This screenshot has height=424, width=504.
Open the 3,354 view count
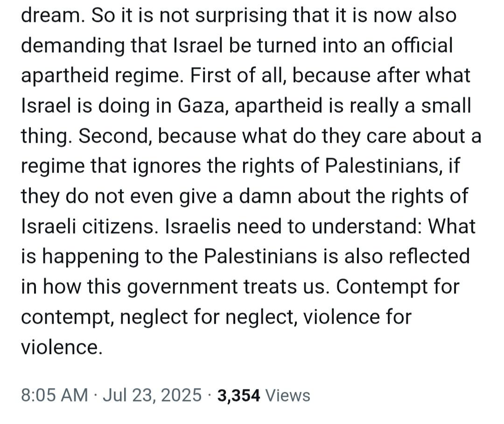[x=238, y=396]
